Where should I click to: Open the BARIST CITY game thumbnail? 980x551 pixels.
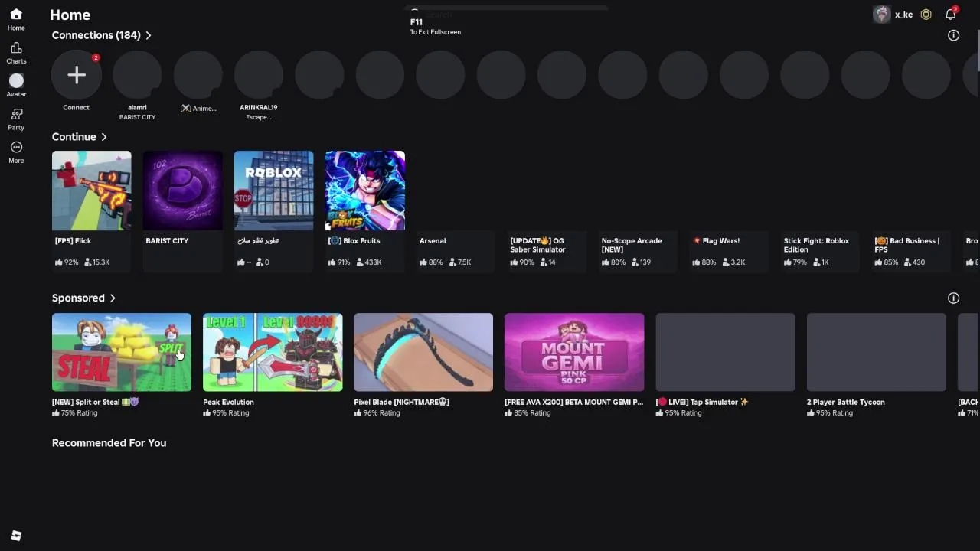(183, 191)
